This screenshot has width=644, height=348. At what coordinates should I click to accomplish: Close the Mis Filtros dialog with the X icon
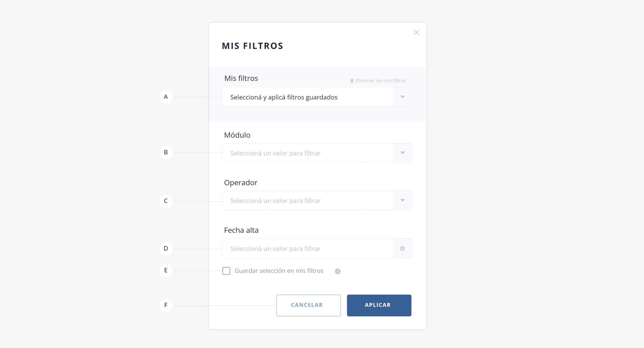click(416, 32)
